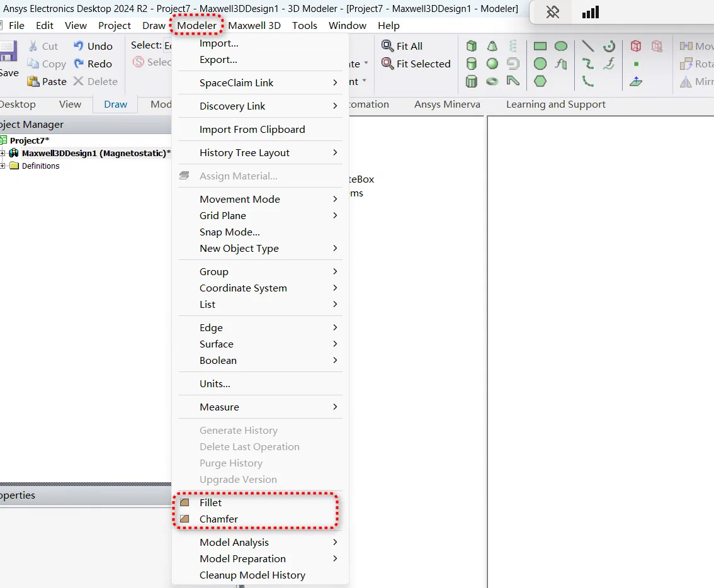Viewport: 714px width, 588px height.
Task: Switch to the Learning and Support tab
Action: coord(555,105)
